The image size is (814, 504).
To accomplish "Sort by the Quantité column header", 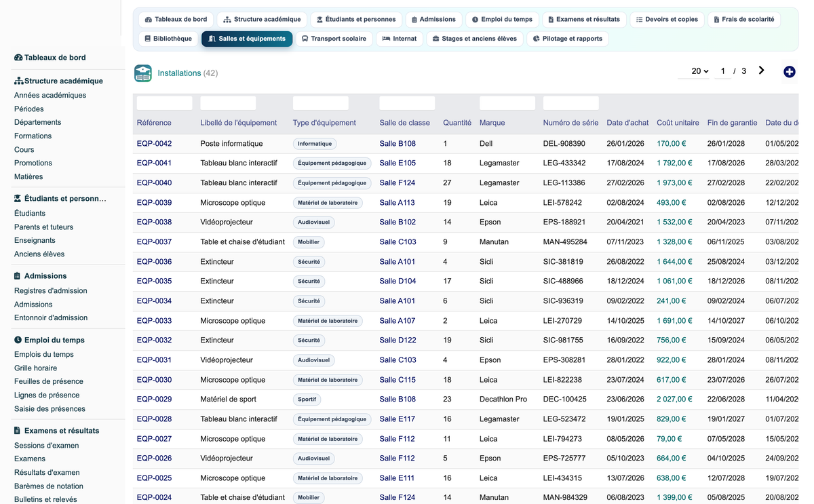I will (x=457, y=123).
